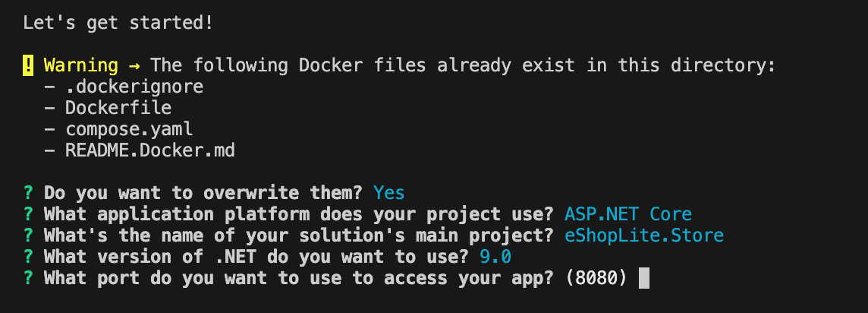The image size is (868, 313).
Task: Click the blinking cursor block after (8080)
Action: [644, 278]
